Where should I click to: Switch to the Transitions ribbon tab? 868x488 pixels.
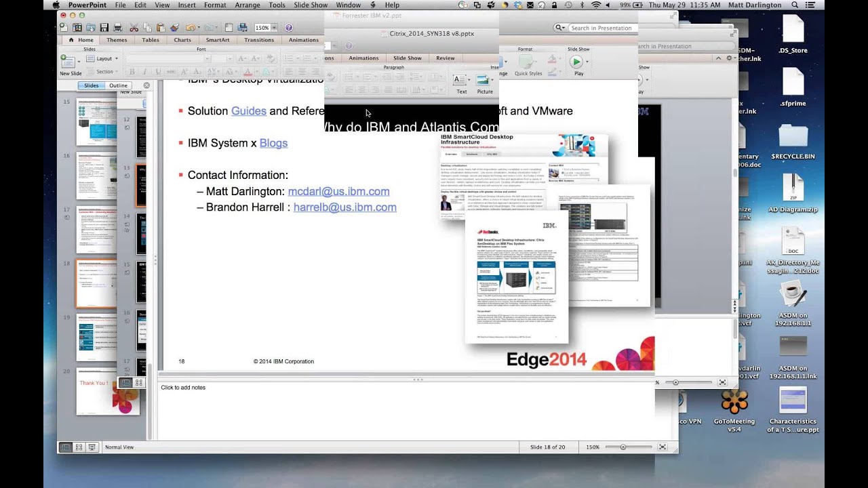pos(259,40)
